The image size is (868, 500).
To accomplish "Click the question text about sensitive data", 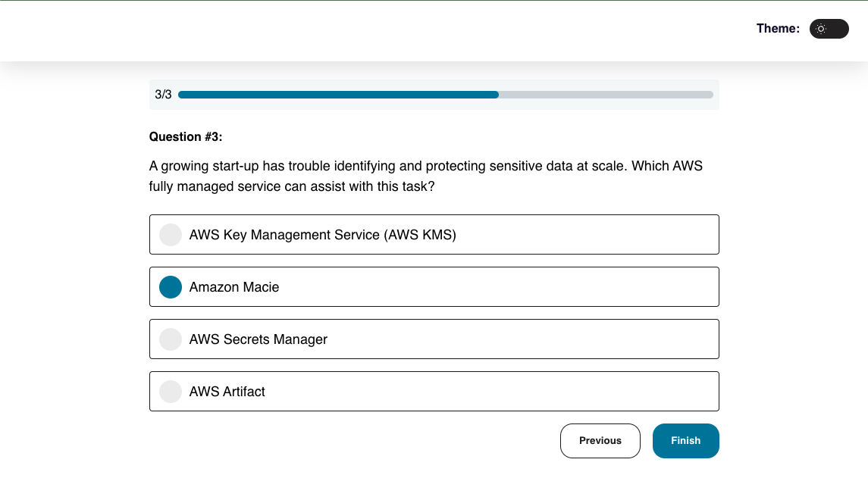I will pyautogui.click(x=426, y=176).
